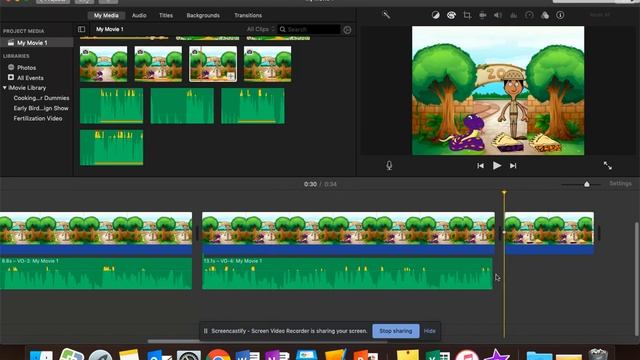This screenshot has height=360, width=640.
Task: Open Google Chrome from the Dock
Action: (218, 354)
